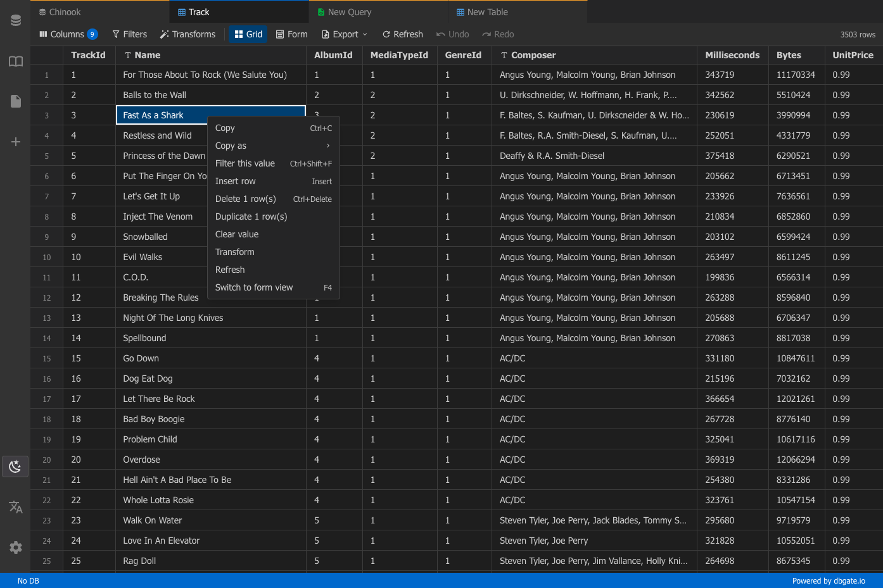This screenshot has width=883, height=588.
Task: Choose Delete 1 row(s) menu item
Action: click(274, 199)
